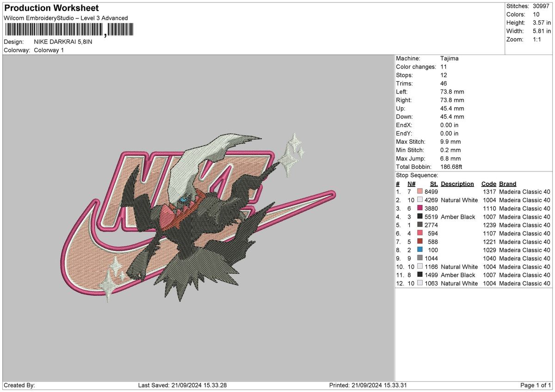Click Amber Black description in stop 4
Viewport: 555px width, 392px height.
pos(458,217)
